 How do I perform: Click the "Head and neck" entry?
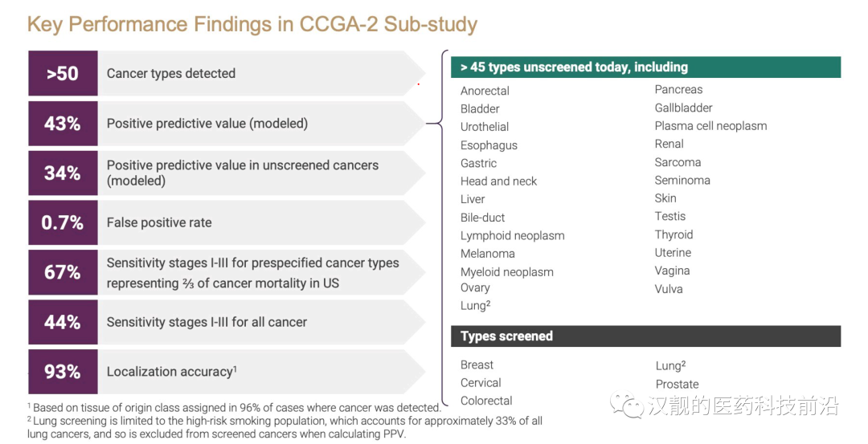[498, 181]
